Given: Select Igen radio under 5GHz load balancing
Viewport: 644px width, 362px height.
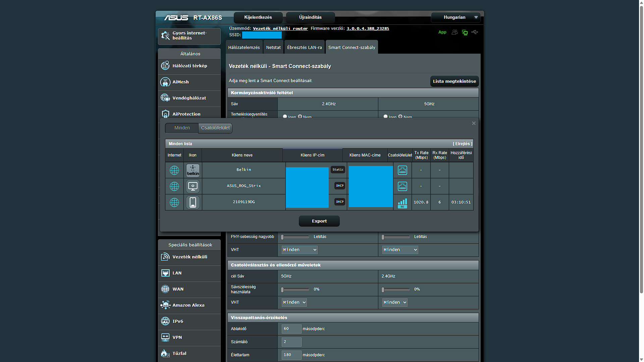Looking at the screenshot, I should point(385,117).
